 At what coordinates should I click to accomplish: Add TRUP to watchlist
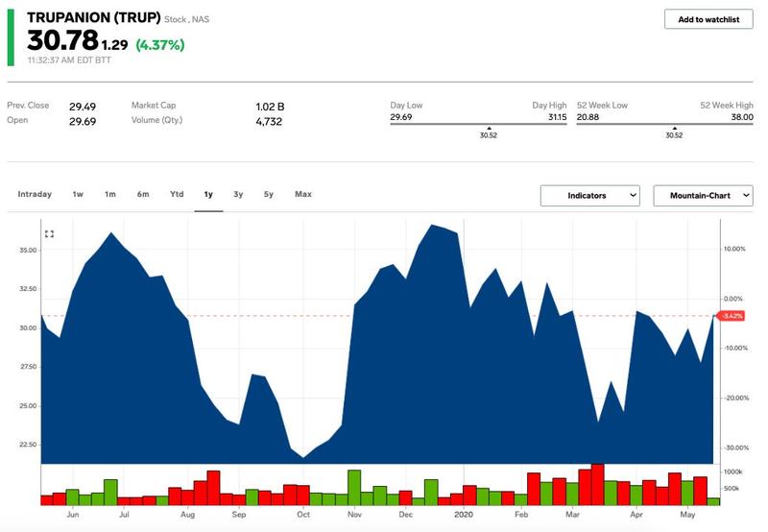708,19
